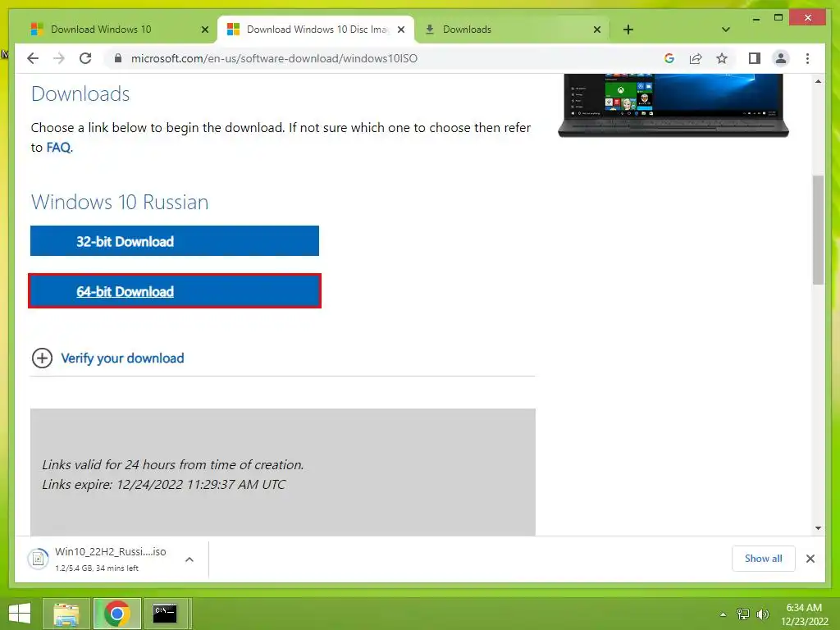Click the browser forward arrow
840x630 pixels.
pyautogui.click(x=59, y=58)
